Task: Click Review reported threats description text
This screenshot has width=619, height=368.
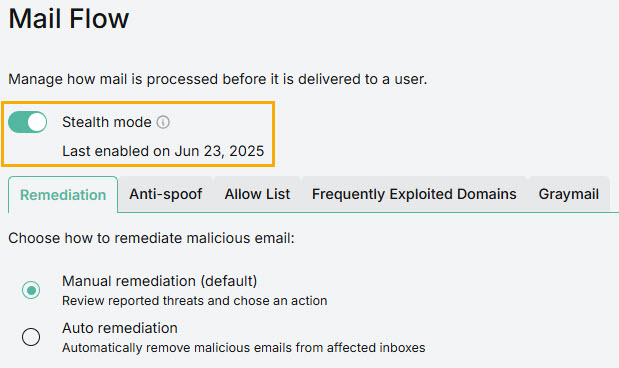Action: pyautogui.click(x=195, y=301)
